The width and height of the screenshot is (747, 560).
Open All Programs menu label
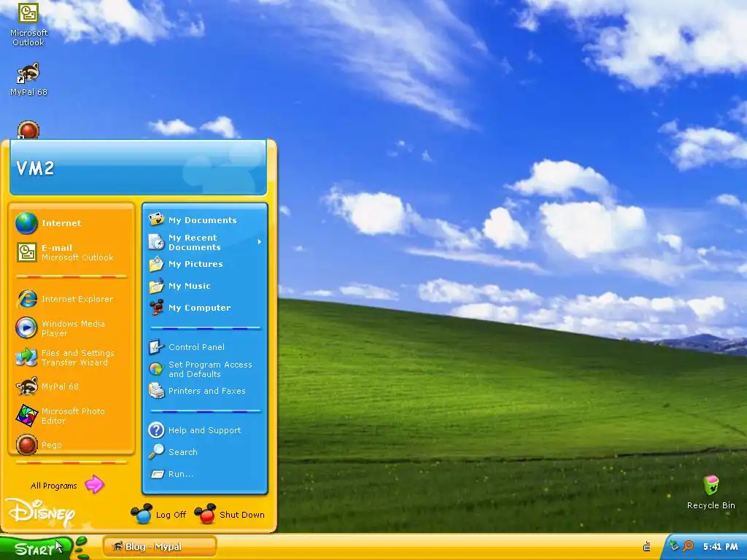[x=54, y=486]
